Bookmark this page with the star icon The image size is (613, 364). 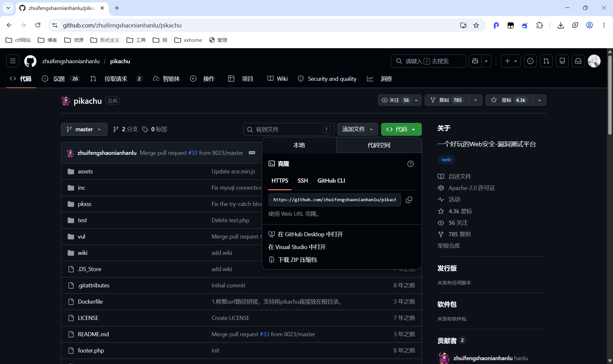[x=476, y=25]
